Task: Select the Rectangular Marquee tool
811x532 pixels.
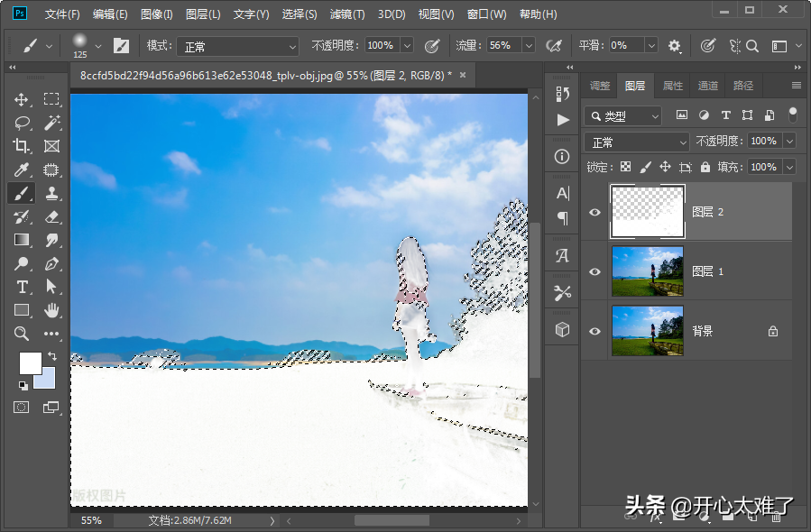Action: (x=51, y=99)
